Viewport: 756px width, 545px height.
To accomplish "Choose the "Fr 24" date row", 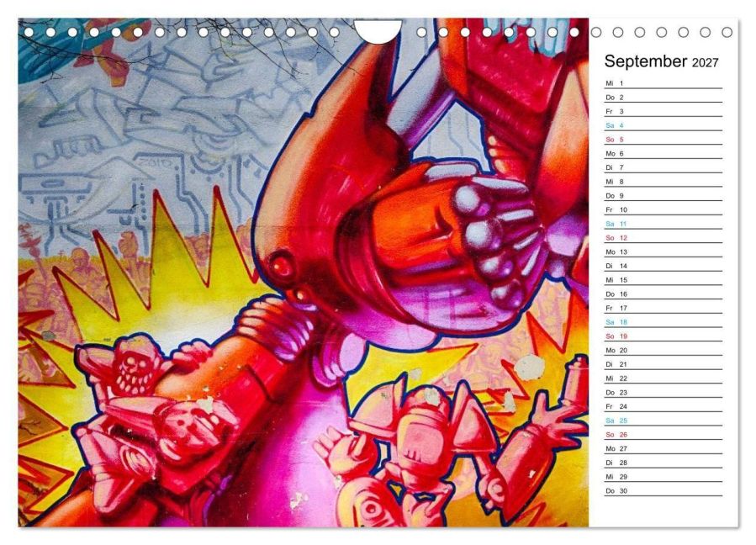I will coord(663,405).
